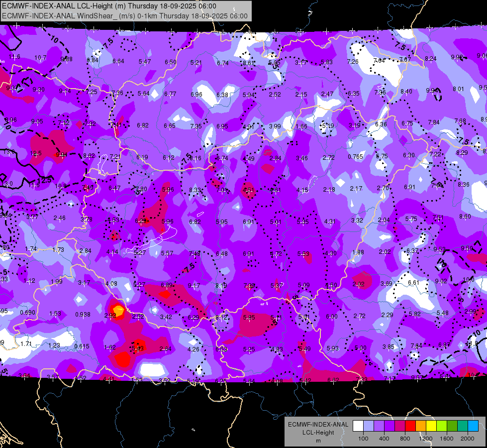Image resolution: width=487 pixels, height=448 pixels.
Task: Click the legend tick label 1200
Action: [426, 439]
